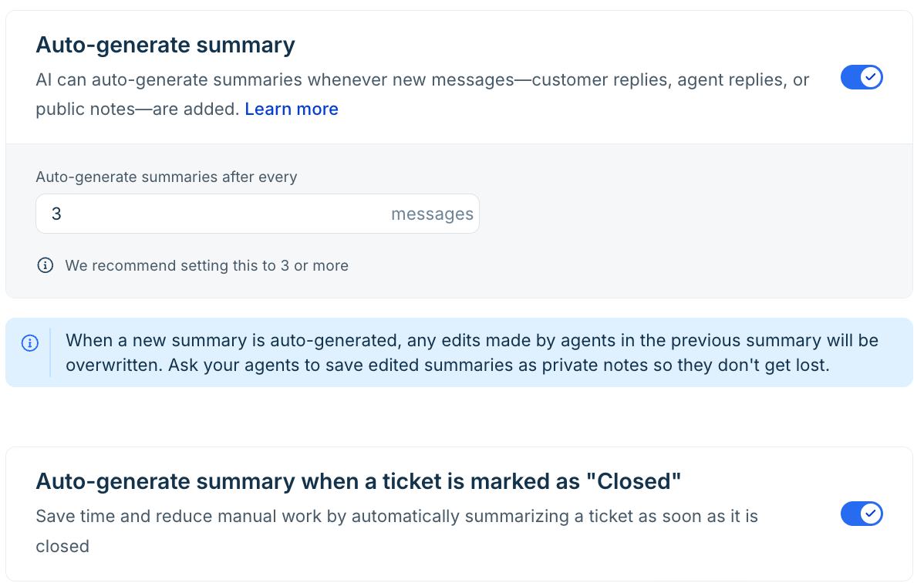Disable the Auto-generate summary toggle
924x583 pixels.
coord(861,77)
